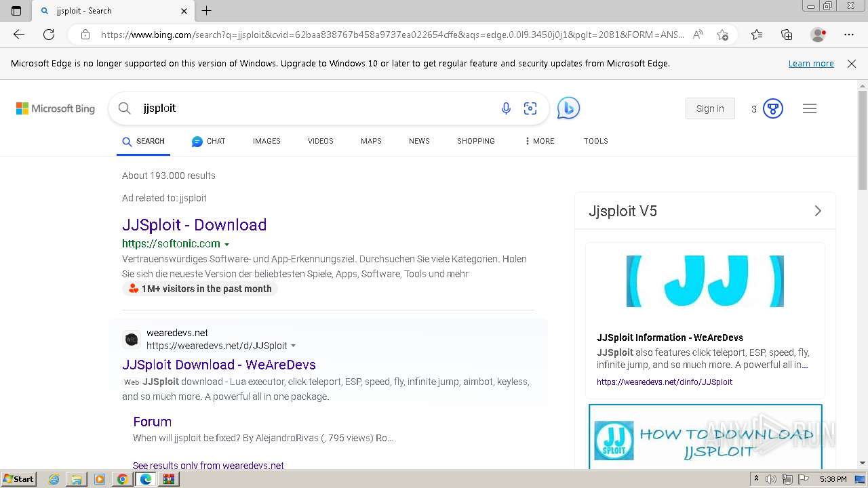Launch Internet Explorer from the taskbar
The height and width of the screenshot is (488, 868).
click(x=54, y=479)
